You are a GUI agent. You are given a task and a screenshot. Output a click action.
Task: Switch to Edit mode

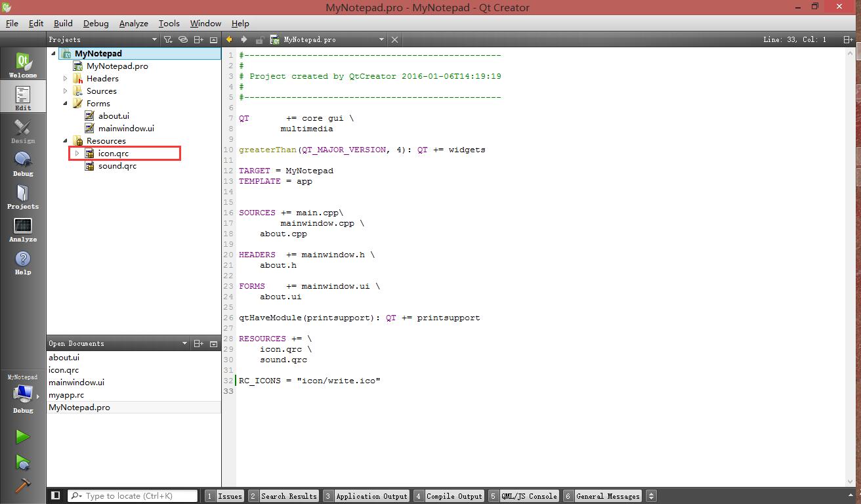(x=23, y=98)
